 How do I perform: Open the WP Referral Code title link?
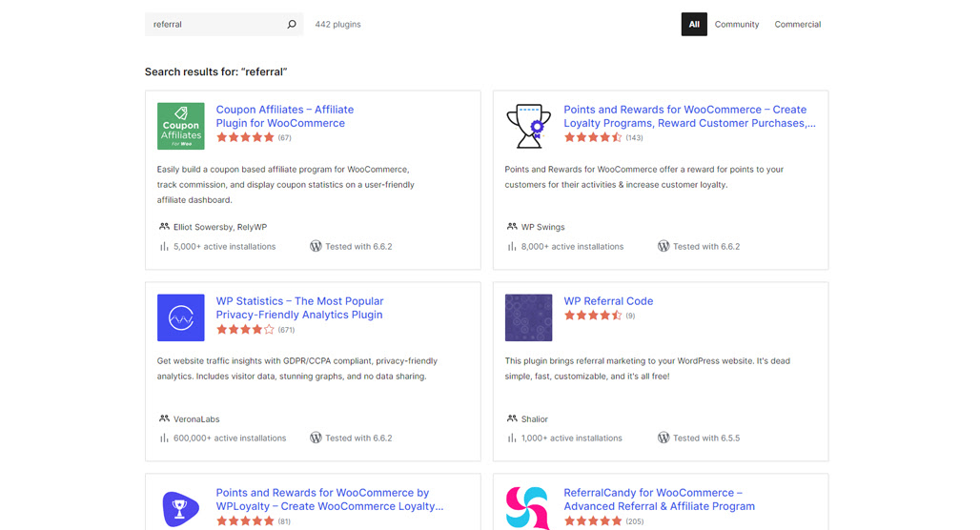tap(608, 300)
